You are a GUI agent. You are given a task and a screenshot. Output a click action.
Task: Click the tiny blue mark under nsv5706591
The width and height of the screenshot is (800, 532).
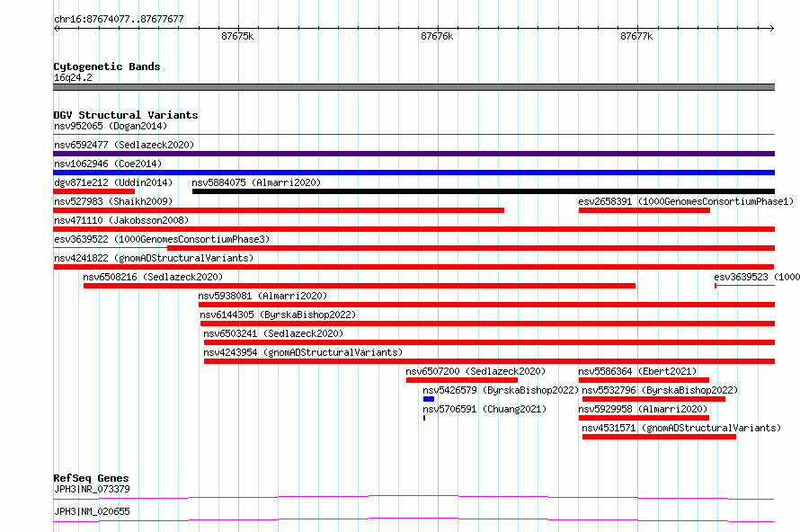[424, 418]
